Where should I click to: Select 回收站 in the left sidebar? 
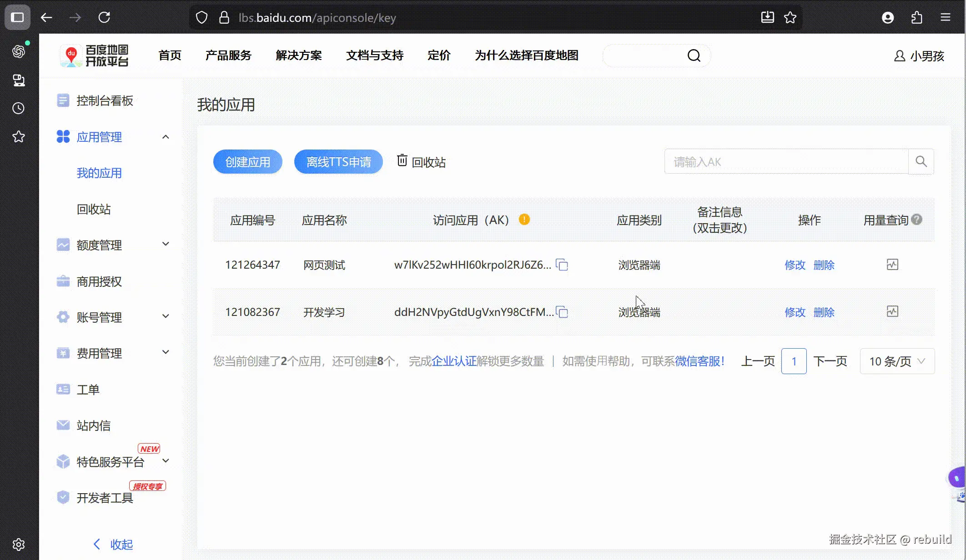click(94, 209)
